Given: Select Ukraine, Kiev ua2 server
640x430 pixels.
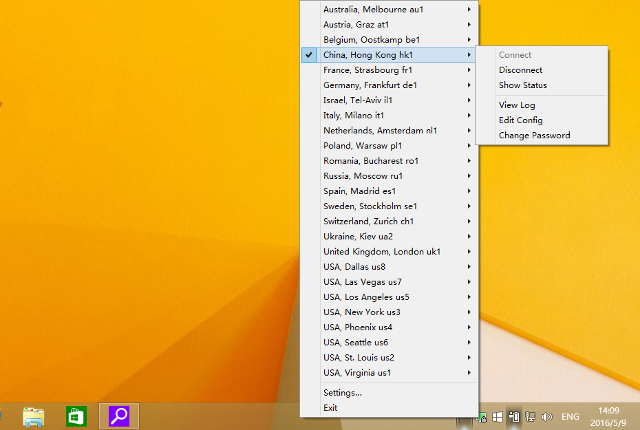Looking at the screenshot, I should (x=389, y=236).
